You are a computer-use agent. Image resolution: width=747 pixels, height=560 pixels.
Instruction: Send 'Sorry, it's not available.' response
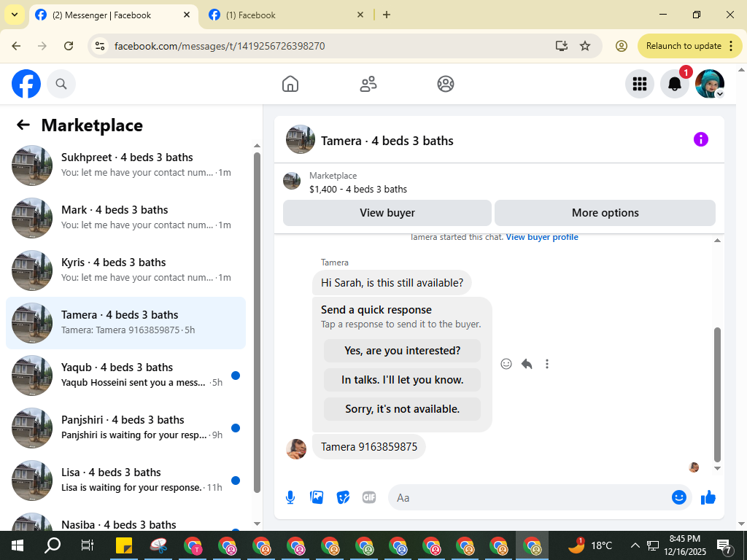pyautogui.click(x=402, y=409)
